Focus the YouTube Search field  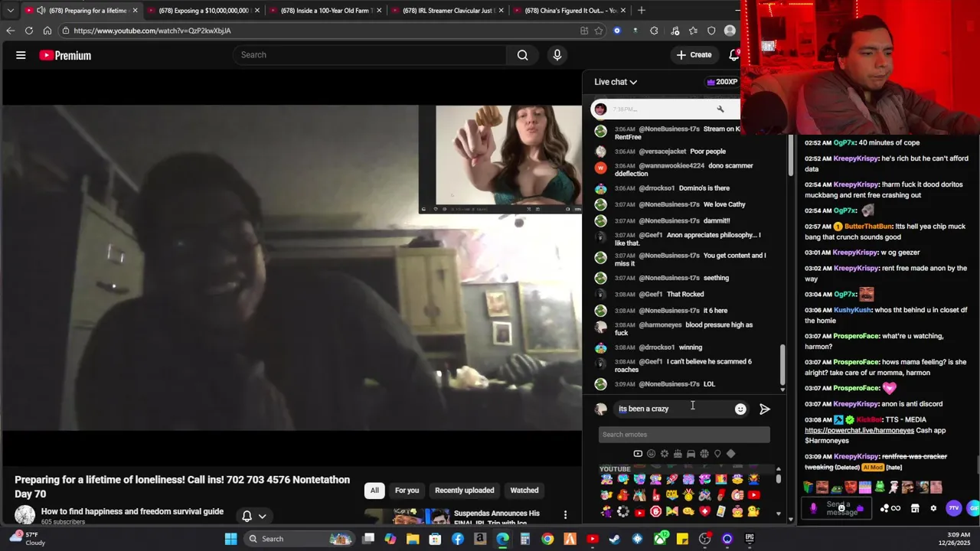370,55
